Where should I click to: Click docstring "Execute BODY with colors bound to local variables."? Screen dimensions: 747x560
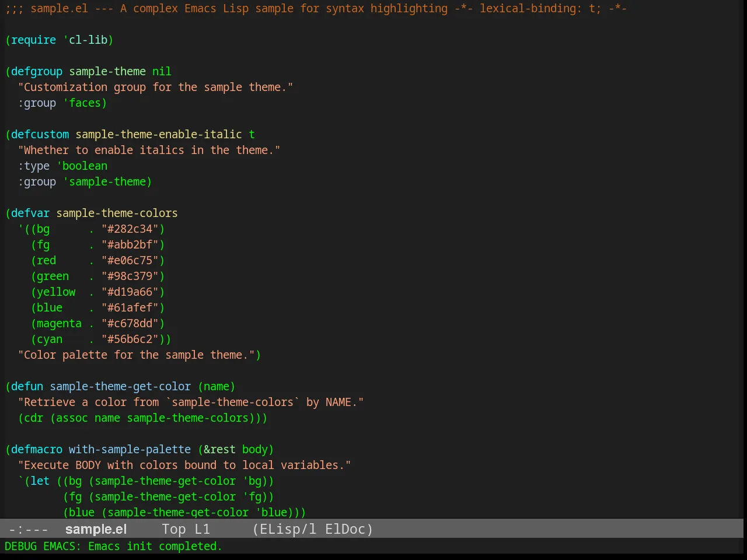pos(184,465)
